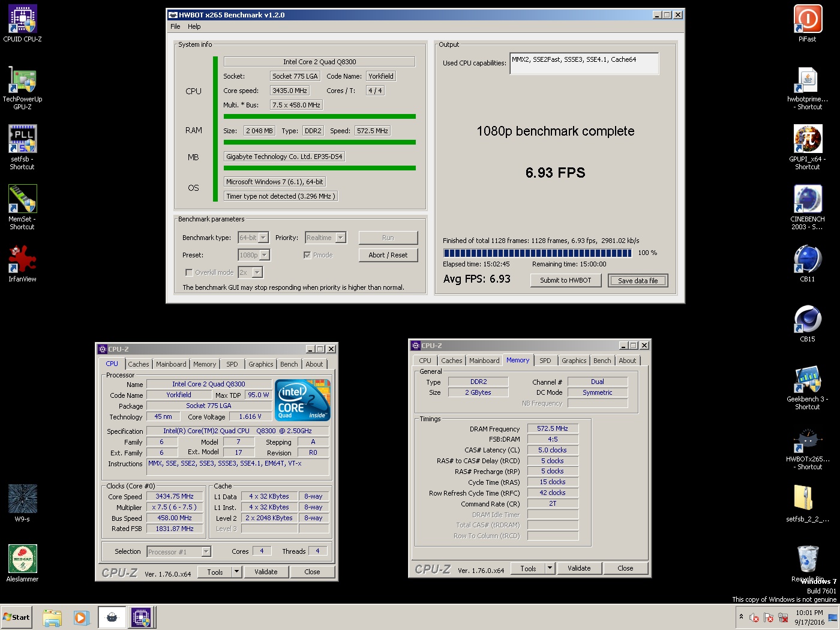Launch the MemSet shortcut icon
840x630 pixels.
tap(22, 207)
